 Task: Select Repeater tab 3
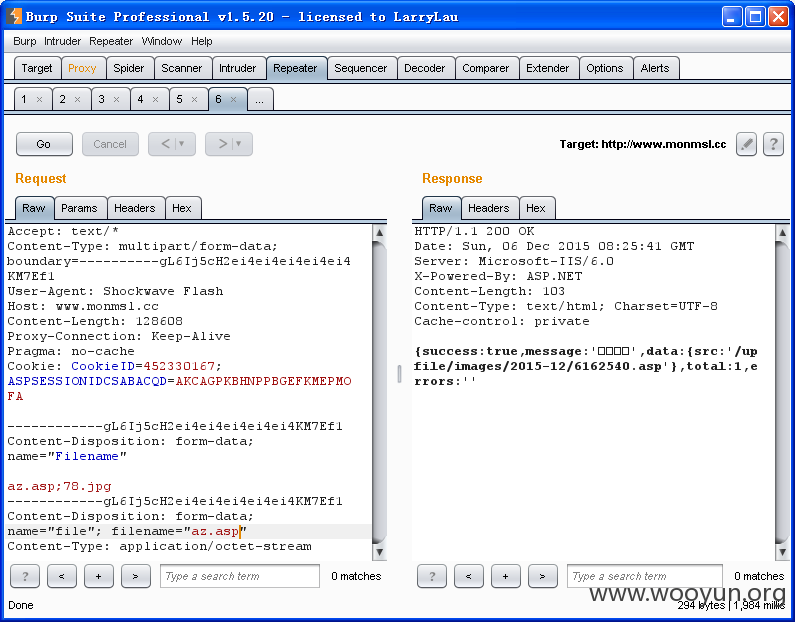coord(102,99)
